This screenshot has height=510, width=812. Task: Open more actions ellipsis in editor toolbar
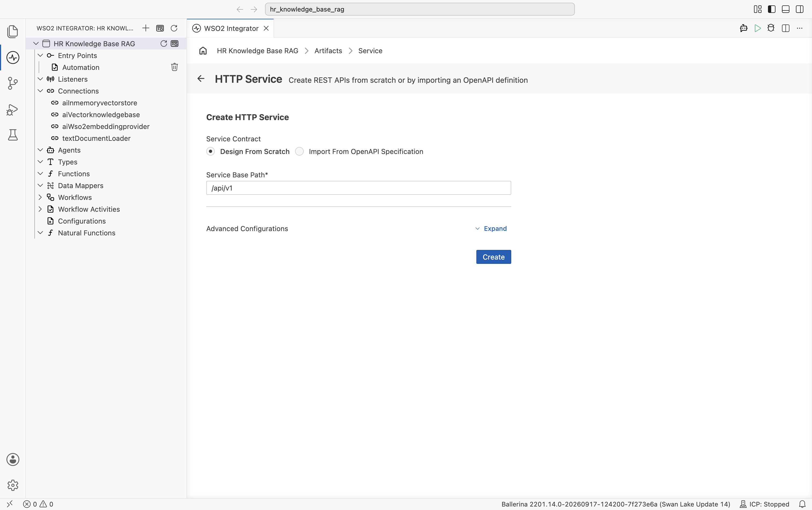tap(799, 28)
